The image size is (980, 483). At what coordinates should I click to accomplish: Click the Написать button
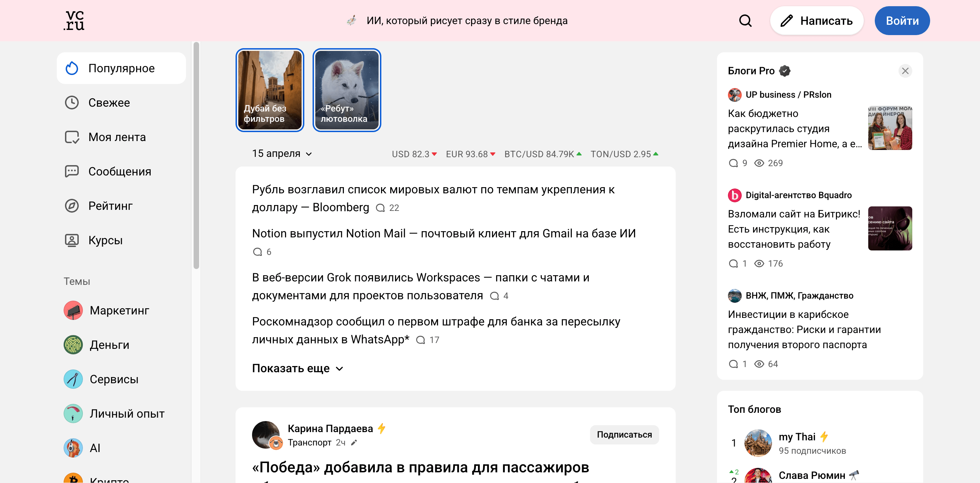817,21
